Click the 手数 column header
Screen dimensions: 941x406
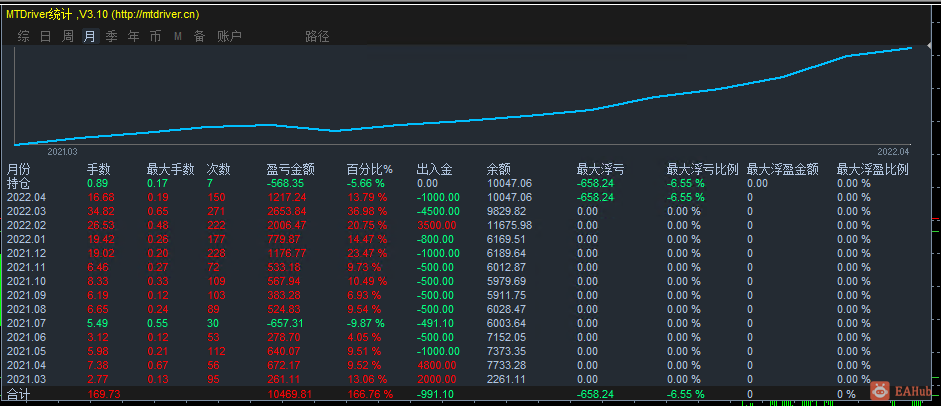click(x=98, y=170)
